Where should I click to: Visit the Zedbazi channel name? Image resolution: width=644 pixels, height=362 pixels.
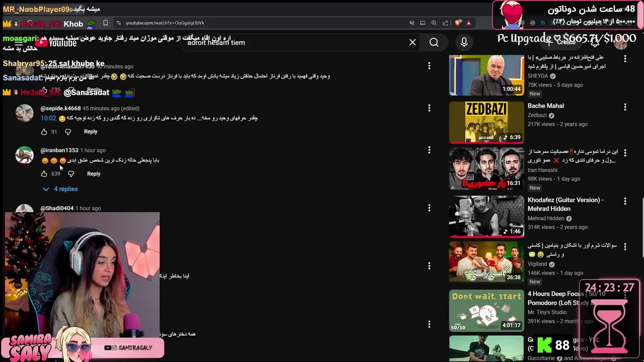tap(537, 115)
